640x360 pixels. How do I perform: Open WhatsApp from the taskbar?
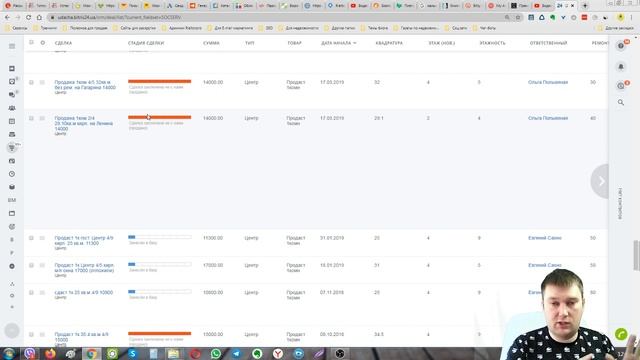click(x=216, y=353)
